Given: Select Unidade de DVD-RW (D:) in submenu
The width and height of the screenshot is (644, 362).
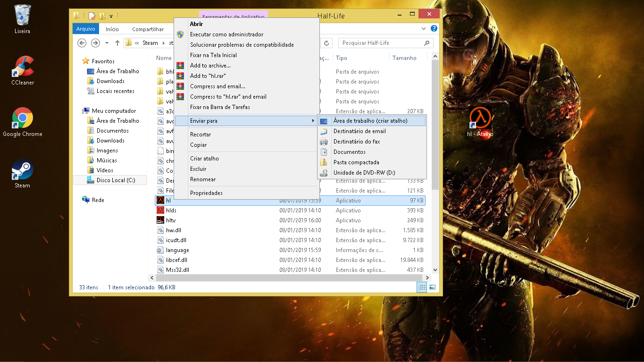Looking at the screenshot, I should pos(372,173).
